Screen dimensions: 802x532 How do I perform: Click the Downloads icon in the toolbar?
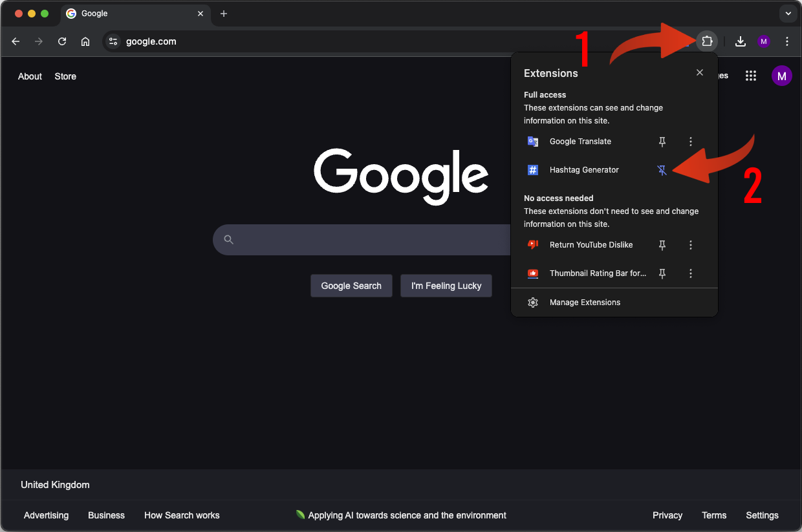click(741, 41)
